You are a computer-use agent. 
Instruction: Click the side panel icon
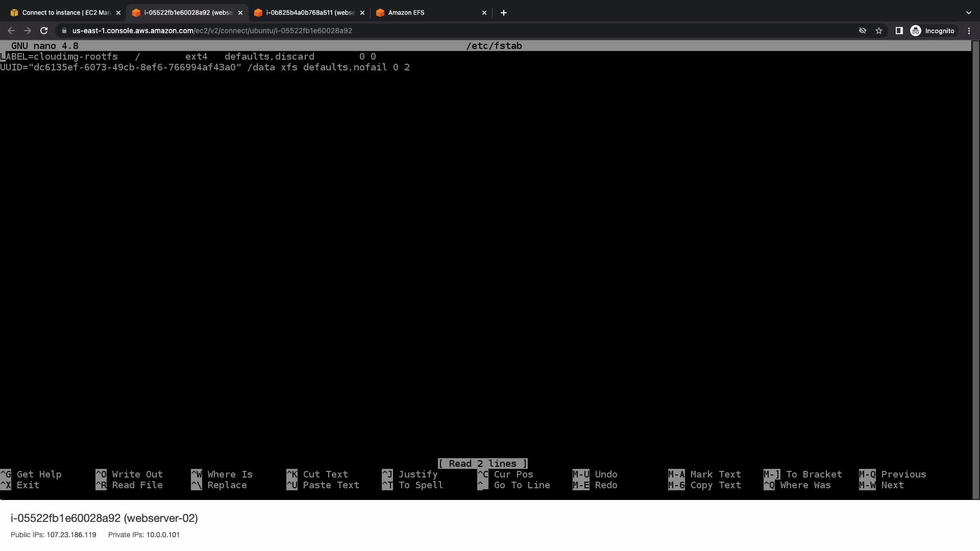(899, 31)
